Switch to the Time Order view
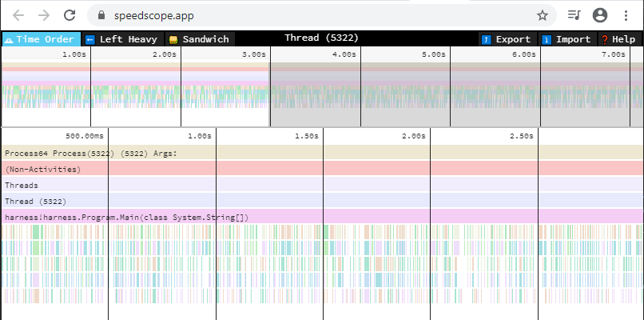 point(42,39)
